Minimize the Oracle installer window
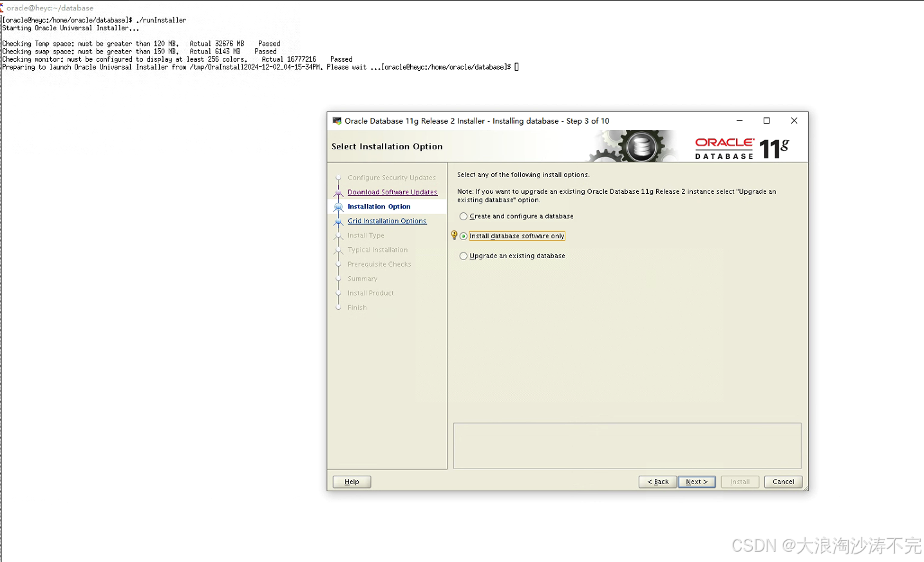This screenshot has width=924, height=562. point(739,120)
